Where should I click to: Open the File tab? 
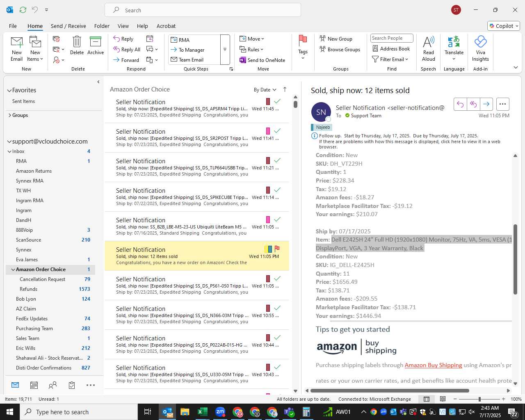(13, 26)
